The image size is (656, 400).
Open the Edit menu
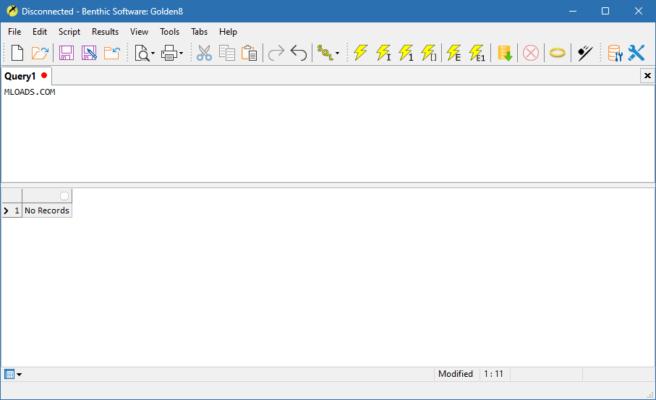[x=40, y=32]
